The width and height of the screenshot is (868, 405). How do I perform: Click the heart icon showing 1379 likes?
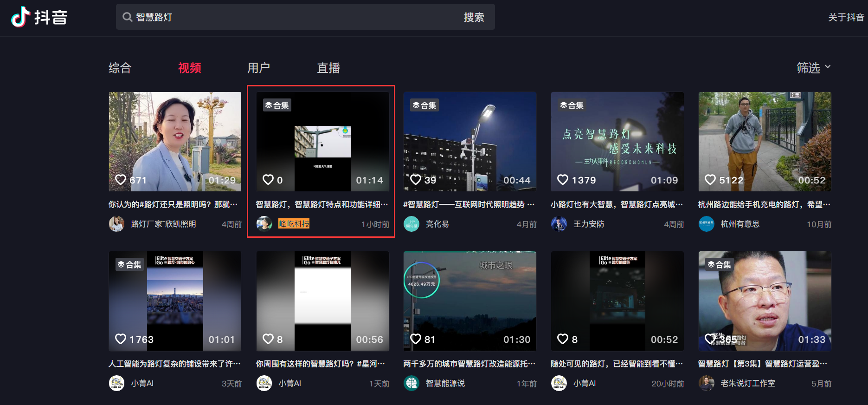[x=563, y=180]
